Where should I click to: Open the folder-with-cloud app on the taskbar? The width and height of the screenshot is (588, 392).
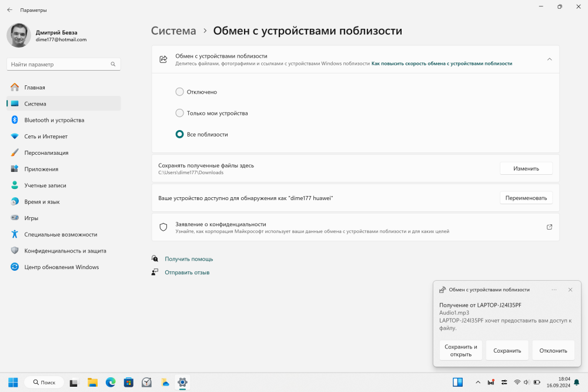pos(165,382)
